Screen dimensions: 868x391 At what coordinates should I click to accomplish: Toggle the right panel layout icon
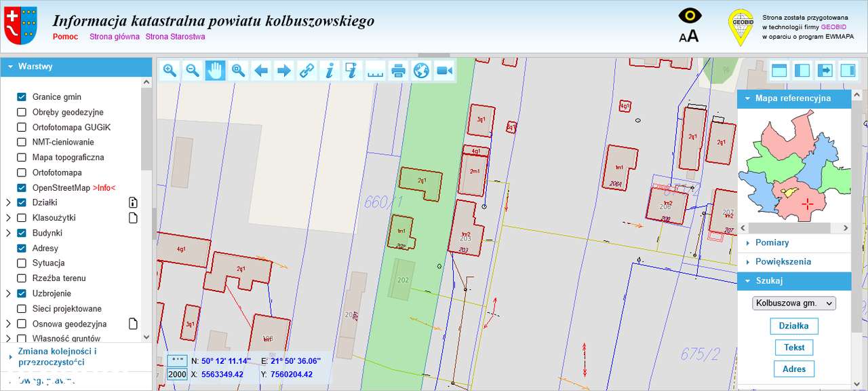(848, 70)
